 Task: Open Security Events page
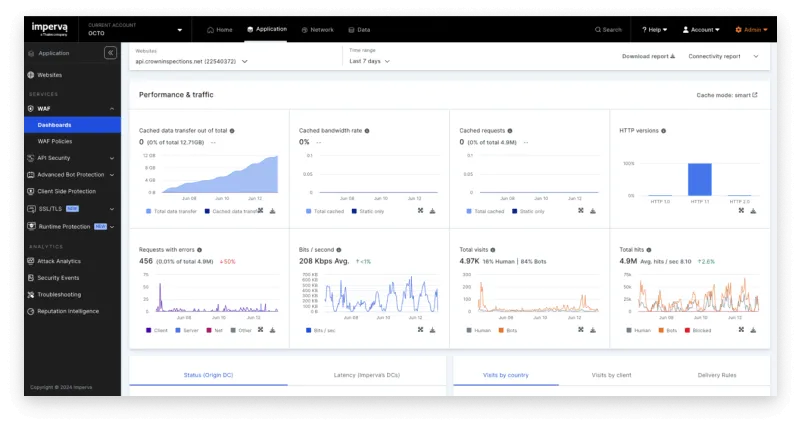pos(58,278)
